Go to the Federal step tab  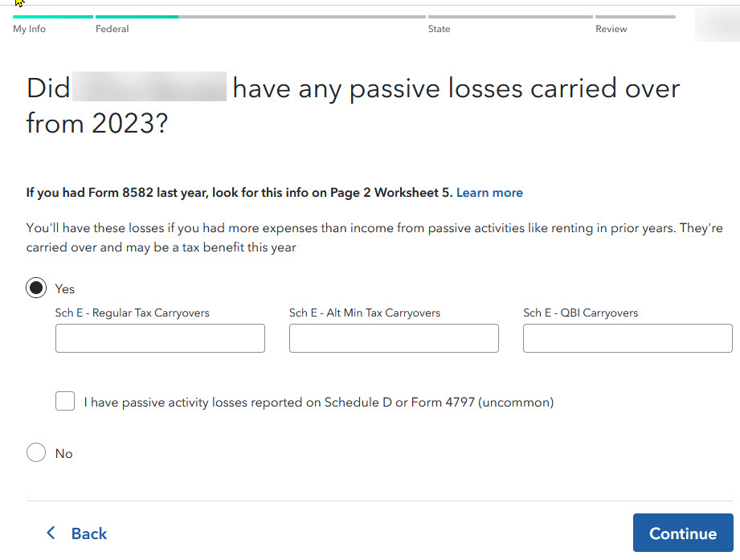click(112, 29)
